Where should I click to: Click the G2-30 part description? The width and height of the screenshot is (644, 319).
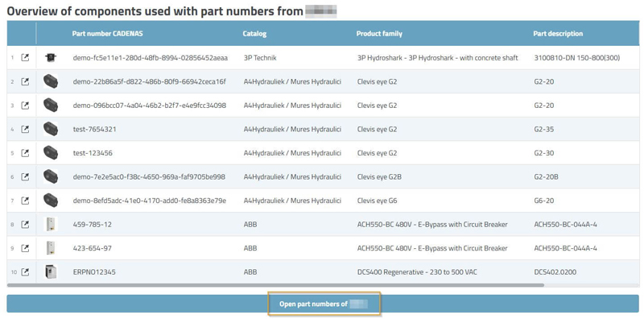click(544, 153)
